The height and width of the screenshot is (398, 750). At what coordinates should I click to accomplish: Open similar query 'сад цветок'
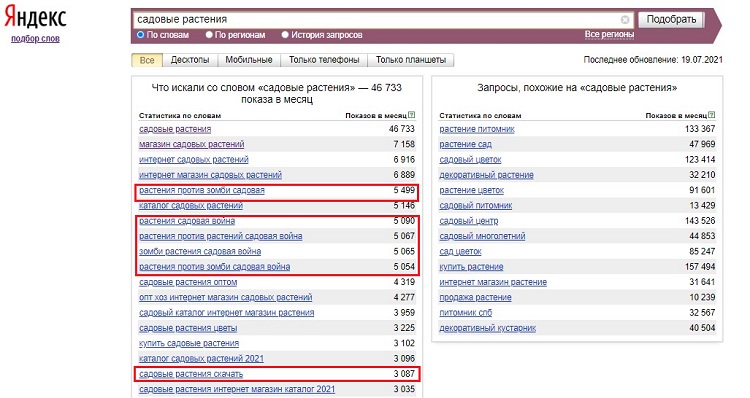click(460, 252)
